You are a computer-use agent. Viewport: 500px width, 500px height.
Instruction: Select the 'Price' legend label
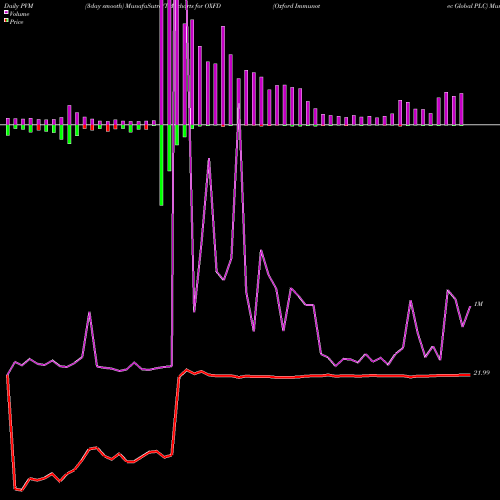(x=16, y=22)
